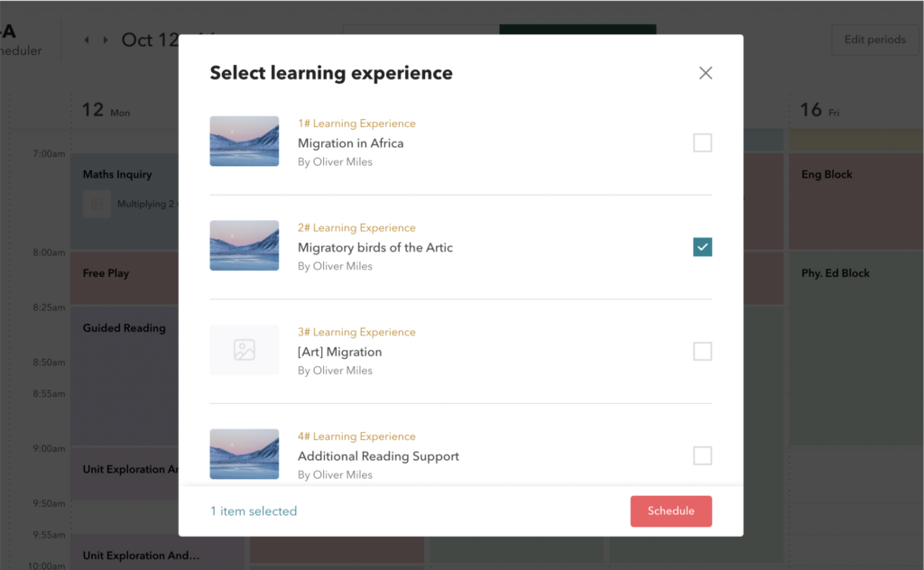Viewport: 924px width, 570px height.
Task: Open the Guided Reading period block
Action: [125, 328]
